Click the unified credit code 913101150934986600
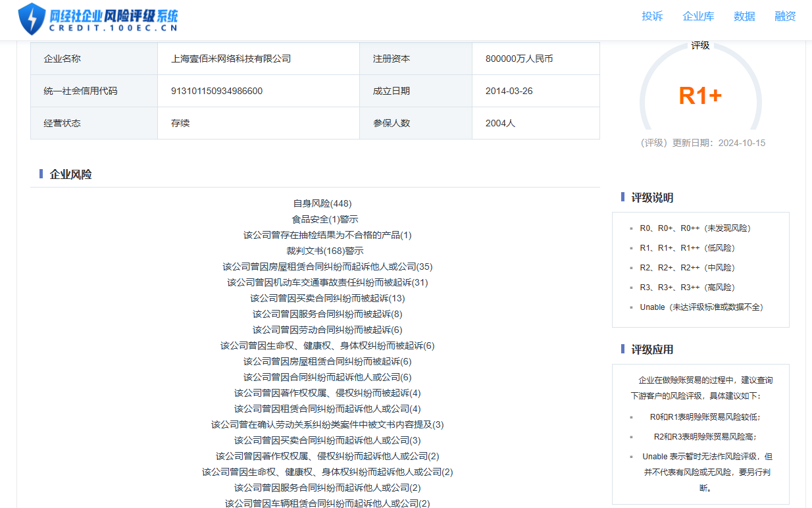 (x=216, y=91)
